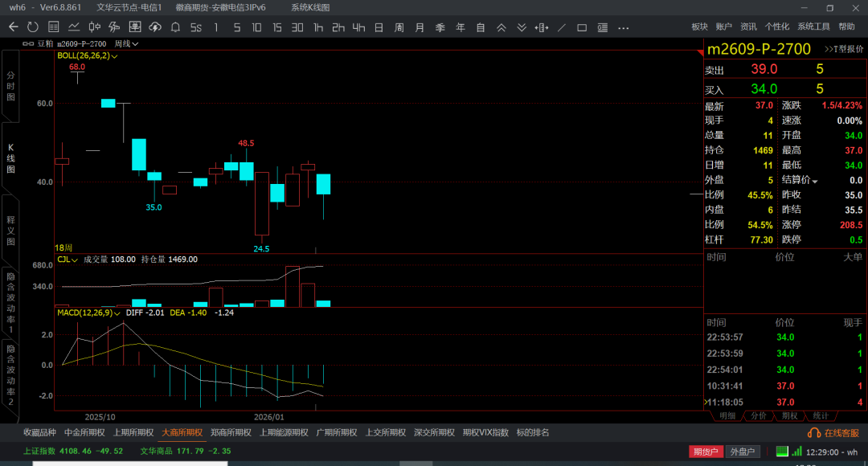Refresh the chart with the reload icon

[x=32, y=27]
